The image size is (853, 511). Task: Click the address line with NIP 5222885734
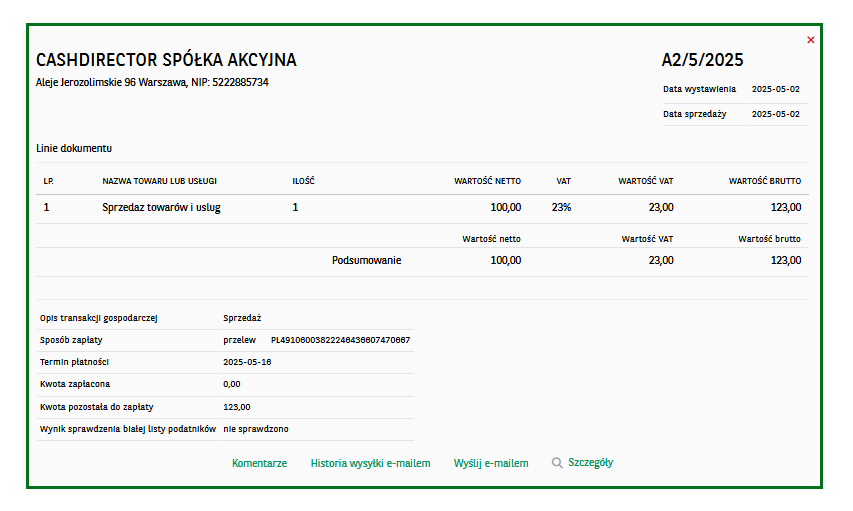coord(152,82)
